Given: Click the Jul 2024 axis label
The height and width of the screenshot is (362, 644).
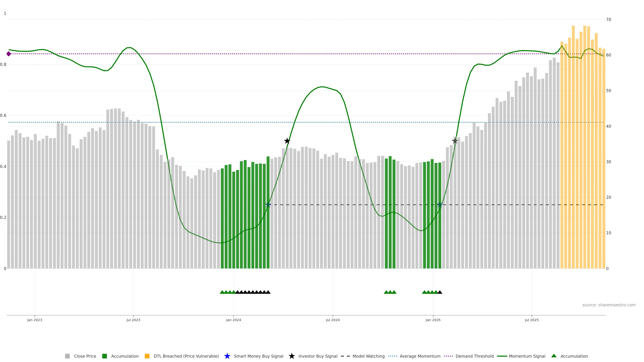Looking at the screenshot, I should 333,320.
